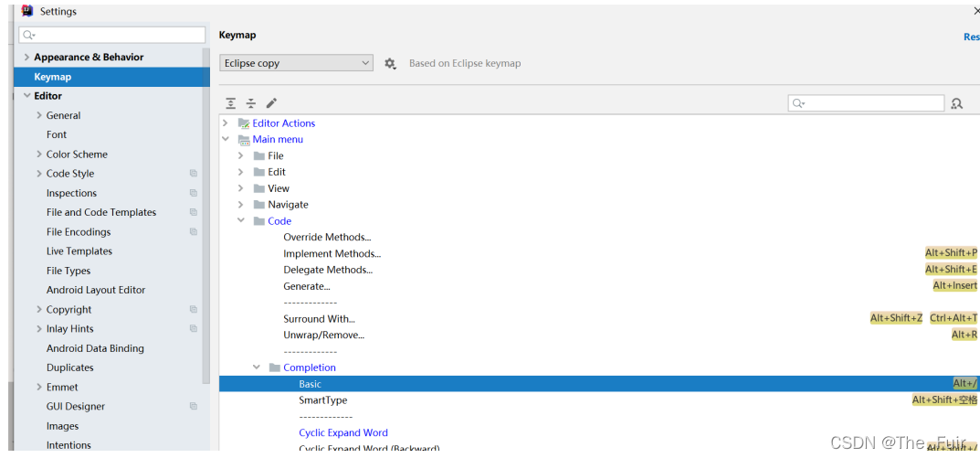Viewport: 980px width, 458px height.
Task: Select Delegate Methods... action
Action: 328,270
